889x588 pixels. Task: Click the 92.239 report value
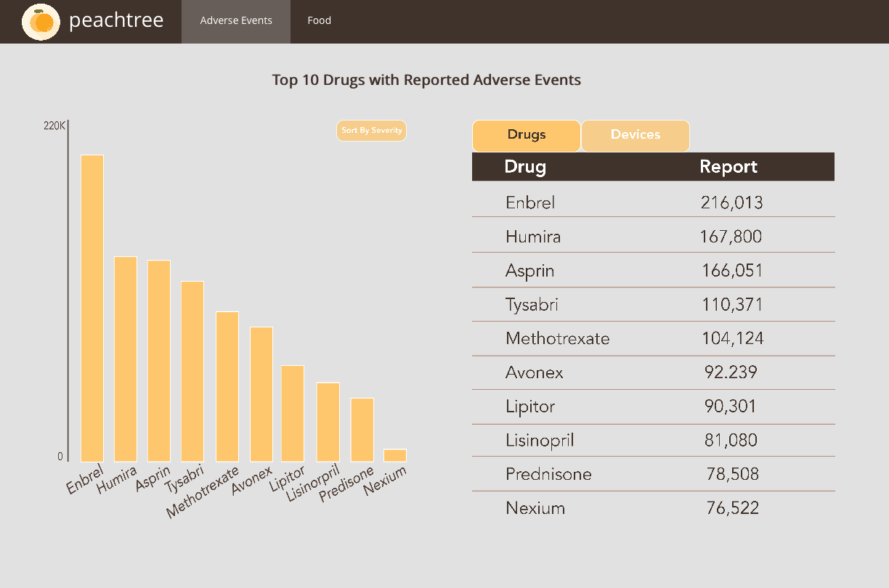tap(731, 372)
